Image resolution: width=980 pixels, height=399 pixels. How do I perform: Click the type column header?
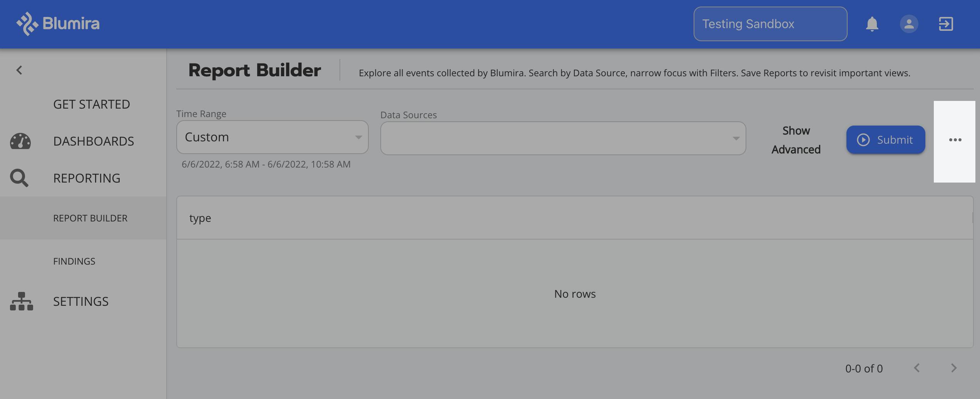pos(200,218)
